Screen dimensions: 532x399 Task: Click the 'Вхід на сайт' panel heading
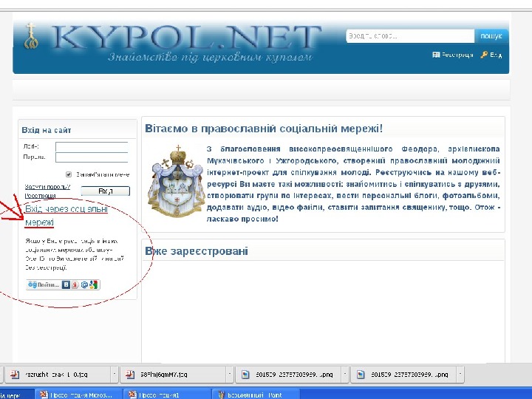click(47, 130)
